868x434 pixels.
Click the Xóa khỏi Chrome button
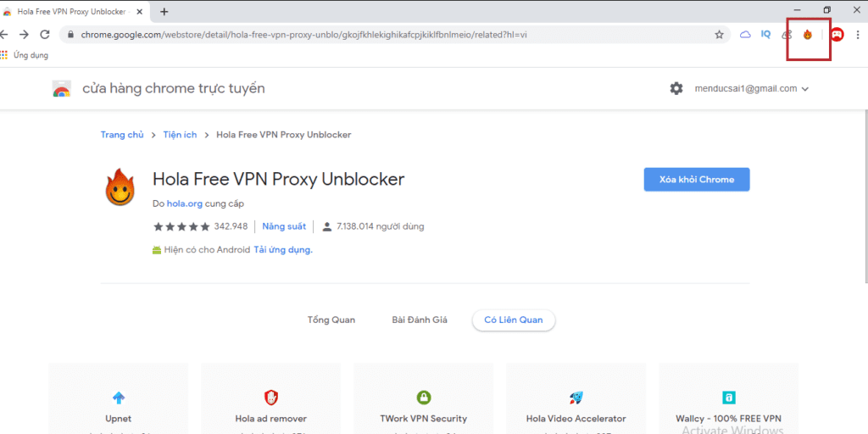(697, 180)
